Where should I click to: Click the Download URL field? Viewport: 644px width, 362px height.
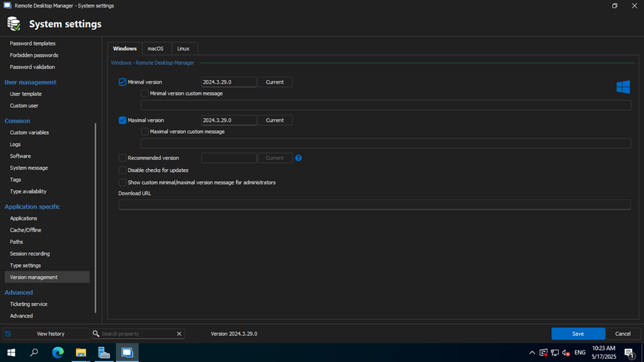[374, 204]
